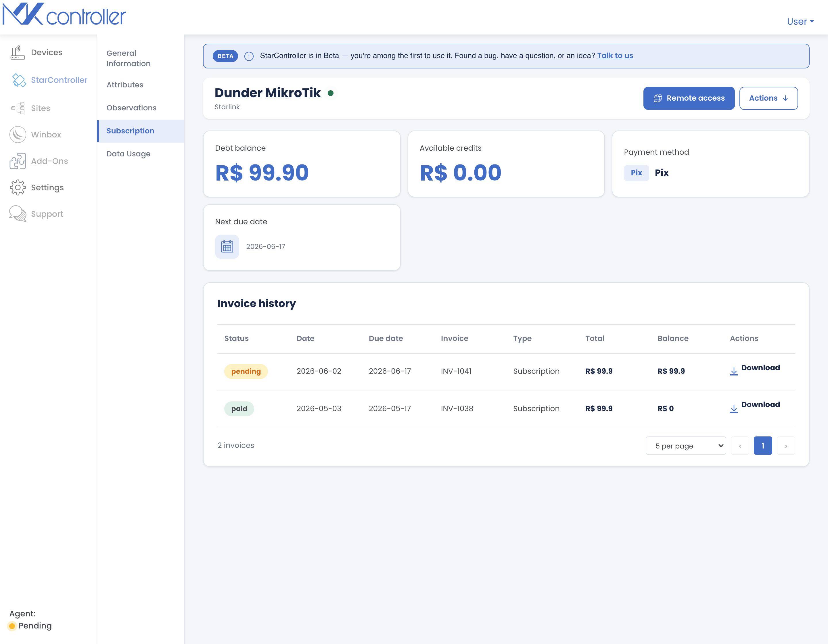Click the globe icon in Remote access button
This screenshot has width=828, height=644.
[658, 99]
